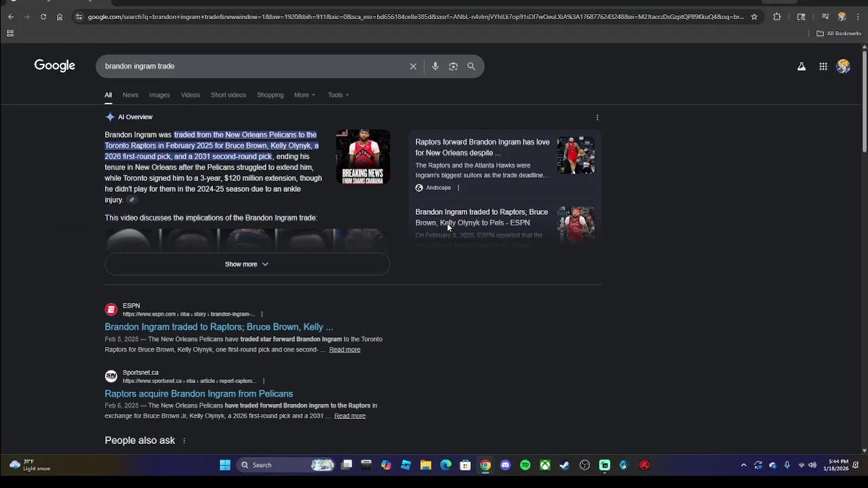Open Steam from the taskbar
Image resolution: width=868 pixels, height=488 pixels.
tap(564, 465)
